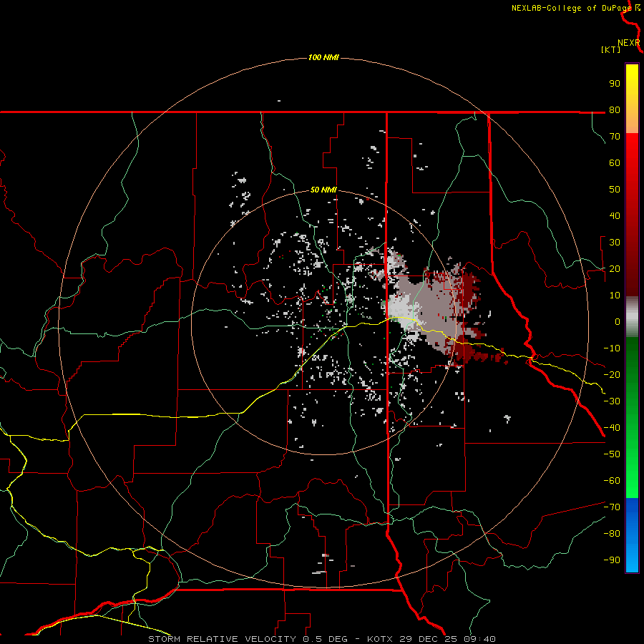Screen dimensions: 644x644
Task: Select the positive 60 label on velocity scale
Action: (x=615, y=163)
